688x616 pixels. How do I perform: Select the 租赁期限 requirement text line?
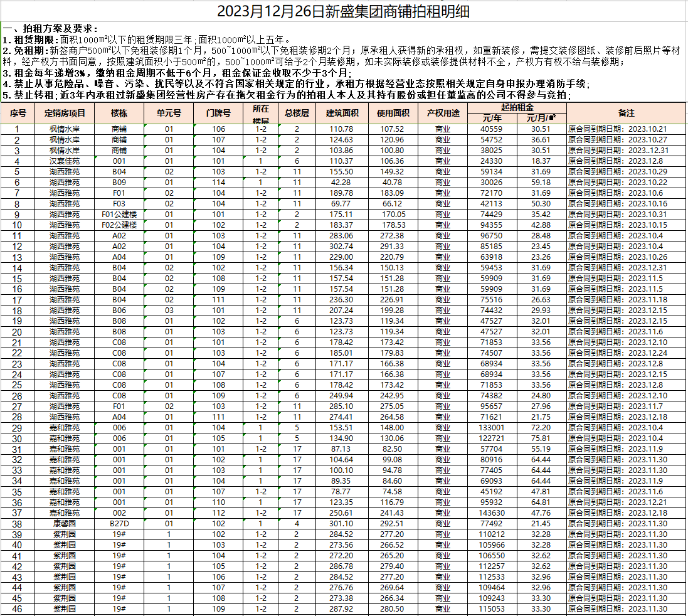pos(151,40)
